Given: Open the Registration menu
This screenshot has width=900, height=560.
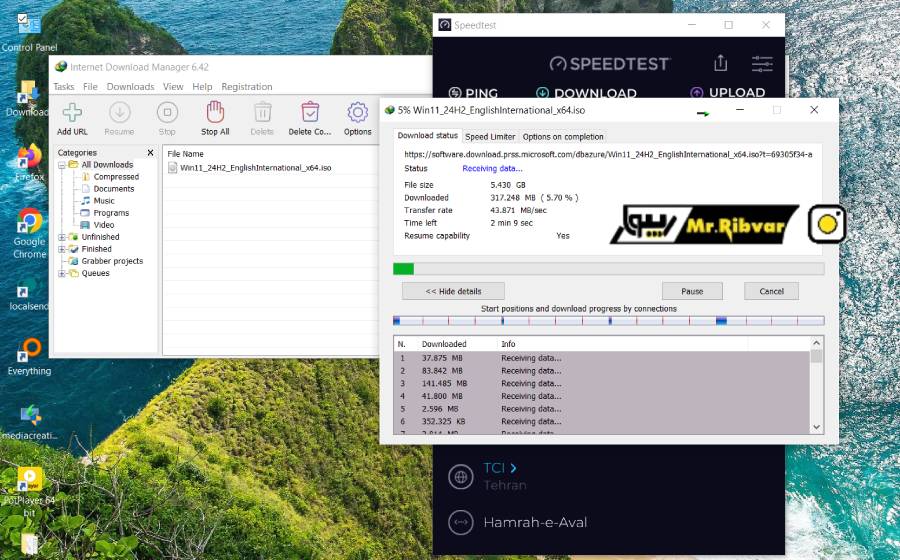Looking at the screenshot, I should (247, 87).
